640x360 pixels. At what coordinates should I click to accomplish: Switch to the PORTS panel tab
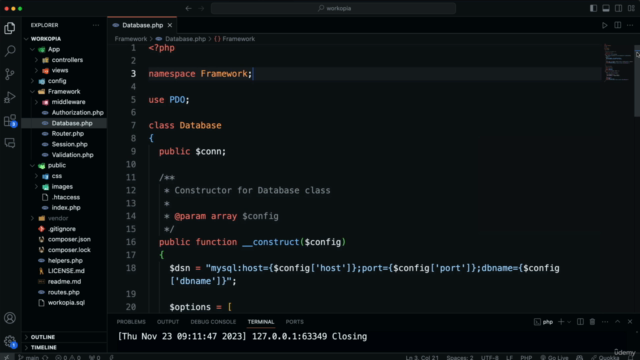coord(294,322)
